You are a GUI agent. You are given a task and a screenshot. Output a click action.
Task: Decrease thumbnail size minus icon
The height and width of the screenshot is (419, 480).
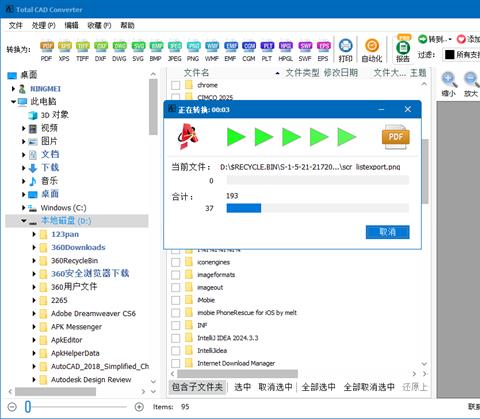coord(12,407)
